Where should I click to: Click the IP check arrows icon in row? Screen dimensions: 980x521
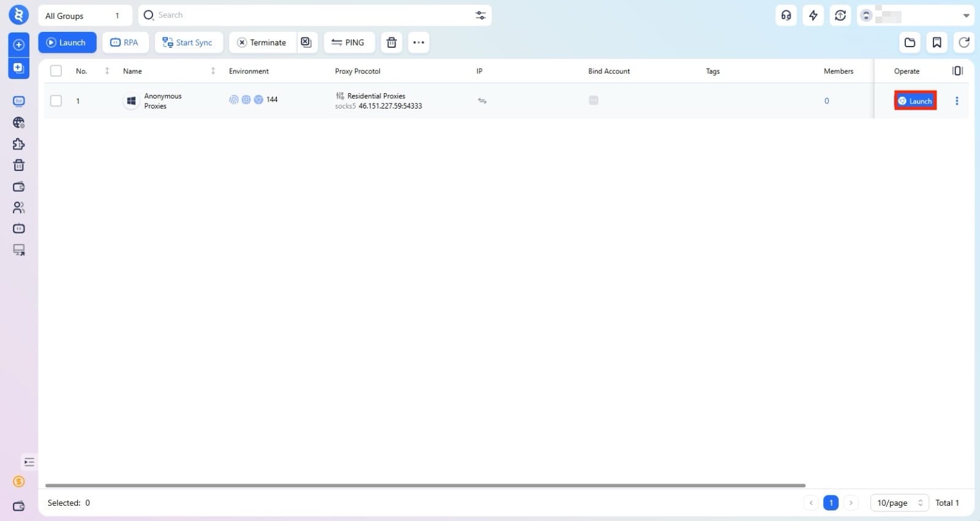point(482,101)
